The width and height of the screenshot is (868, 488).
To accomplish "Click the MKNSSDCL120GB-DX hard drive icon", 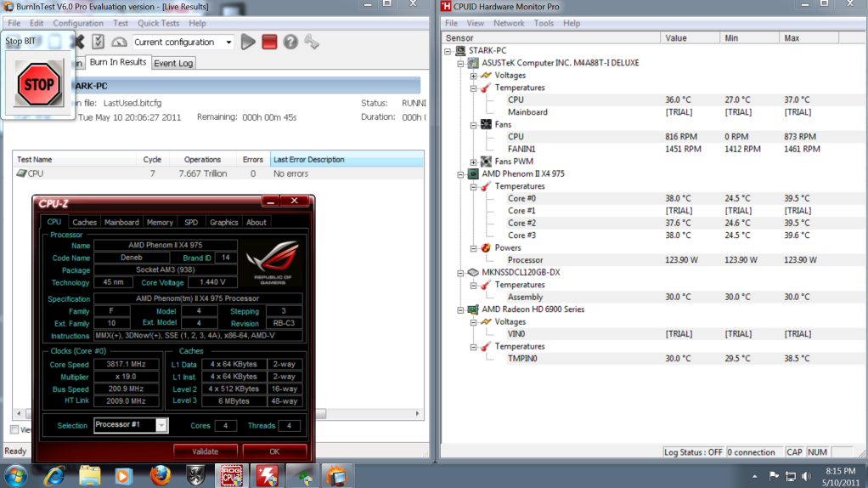I will [x=473, y=272].
